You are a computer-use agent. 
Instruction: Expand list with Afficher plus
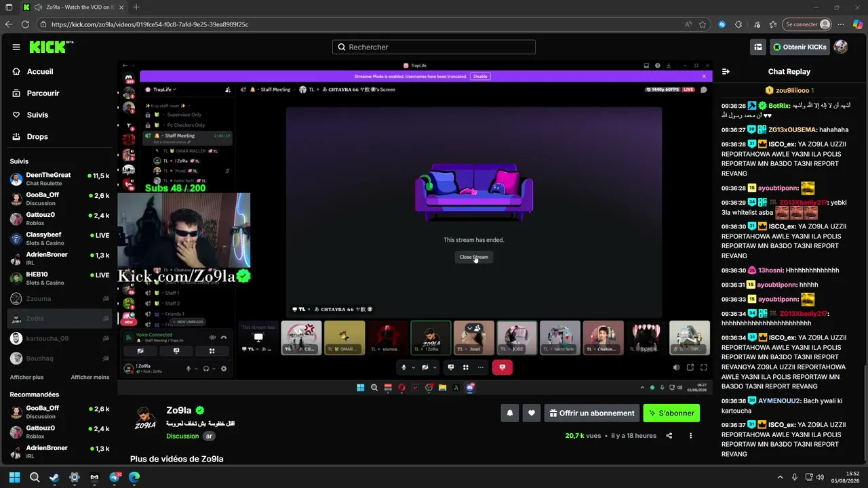pyautogui.click(x=26, y=377)
